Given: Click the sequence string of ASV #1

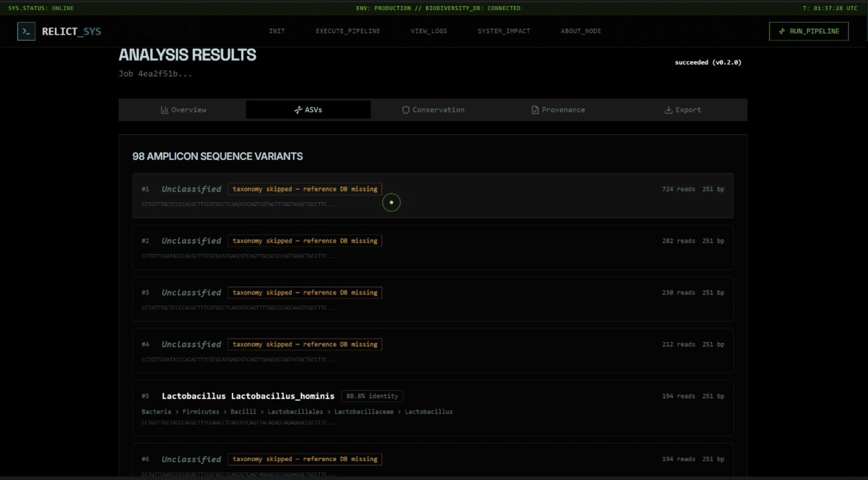Looking at the screenshot, I should click(239, 204).
